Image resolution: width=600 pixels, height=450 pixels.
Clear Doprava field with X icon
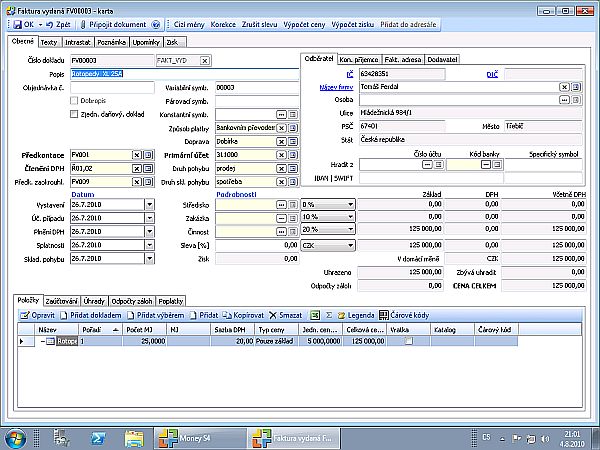[x=281, y=142]
